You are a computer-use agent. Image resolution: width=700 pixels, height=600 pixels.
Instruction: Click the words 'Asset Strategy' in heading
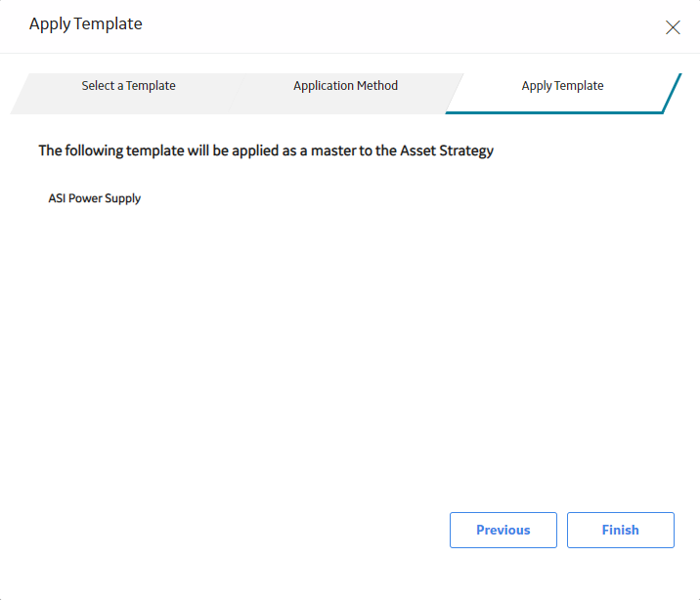pos(447,150)
